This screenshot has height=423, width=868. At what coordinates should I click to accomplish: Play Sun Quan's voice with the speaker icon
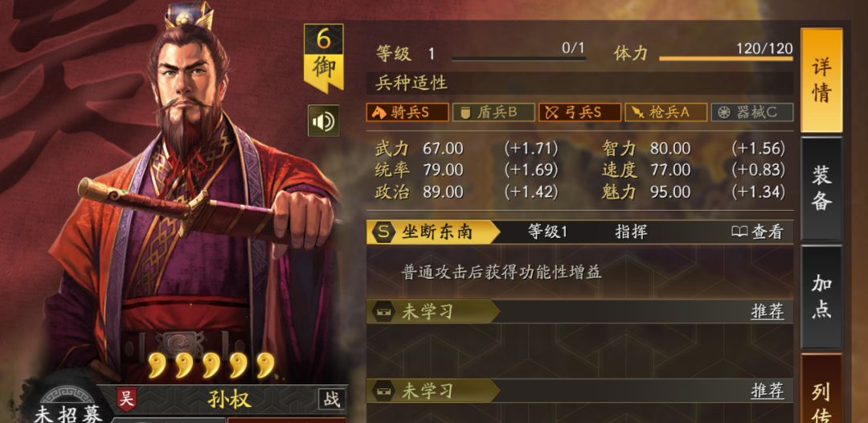(323, 121)
